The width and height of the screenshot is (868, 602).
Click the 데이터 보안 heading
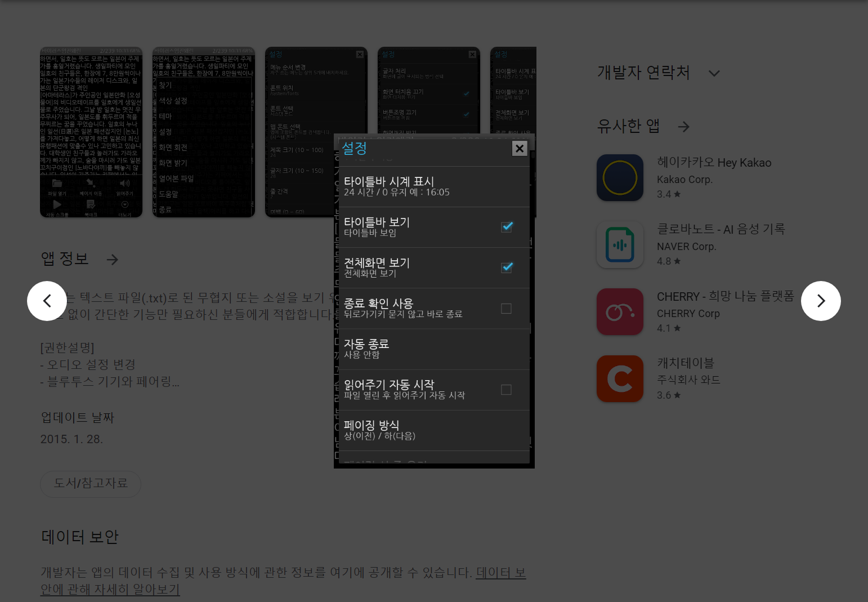tap(80, 537)
